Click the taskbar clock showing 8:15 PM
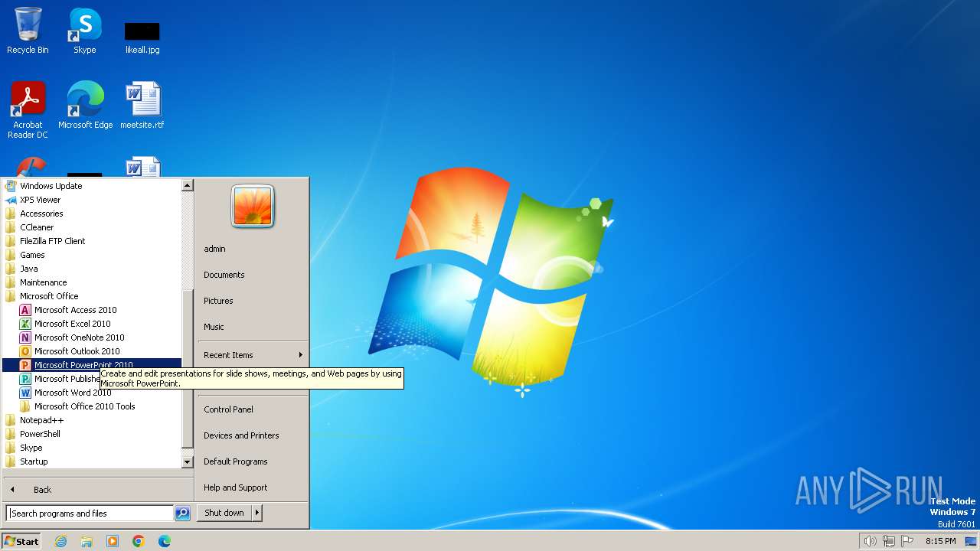The image size is (980, 551). coord(940,541)
